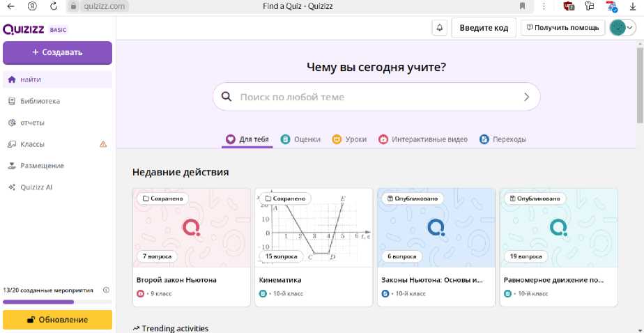
Task: Reload the page with browser refresh icon
Action: click(x=54, y=6)
